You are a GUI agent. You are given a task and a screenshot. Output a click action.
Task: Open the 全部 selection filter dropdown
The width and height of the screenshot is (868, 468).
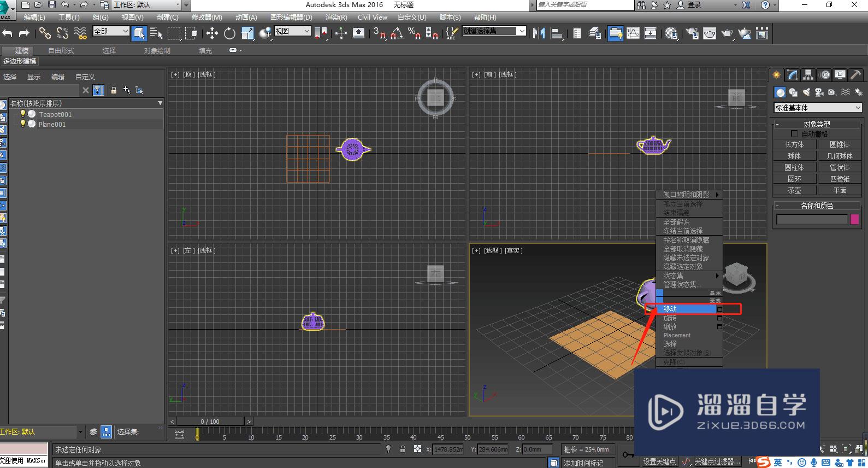tap(111, 31)
